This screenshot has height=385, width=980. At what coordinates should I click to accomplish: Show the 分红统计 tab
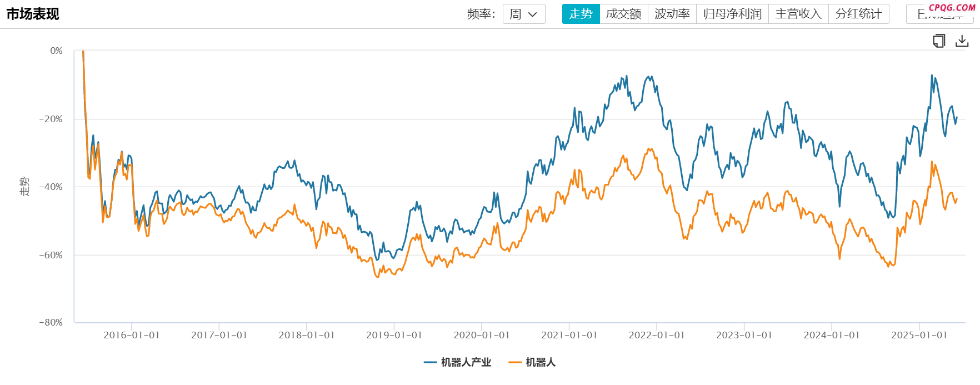(x=859, y=14)
